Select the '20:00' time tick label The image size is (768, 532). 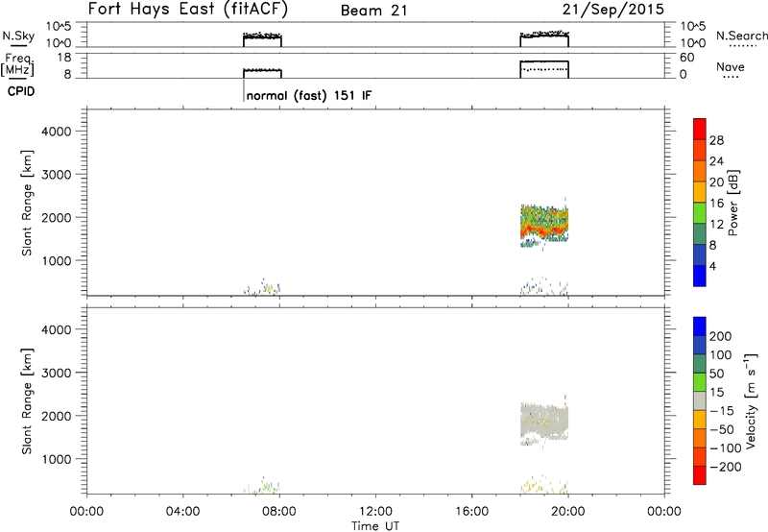point(567,512)
